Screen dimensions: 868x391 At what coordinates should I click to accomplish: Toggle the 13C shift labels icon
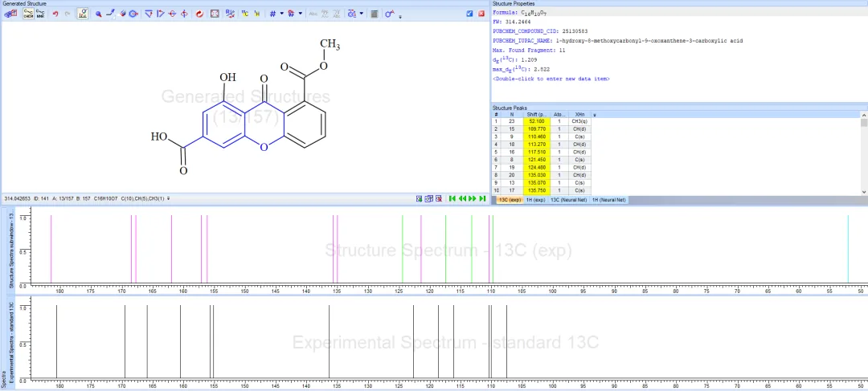244,14
